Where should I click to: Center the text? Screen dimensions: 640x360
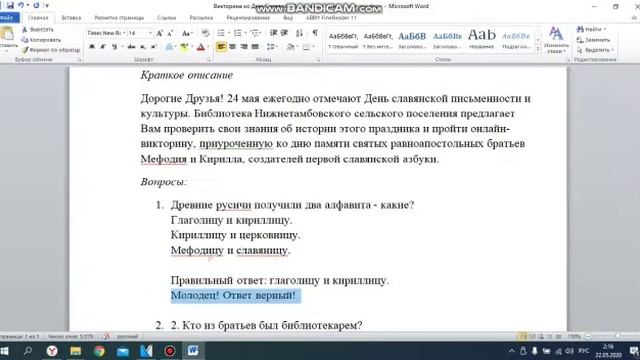pyautogui.click(x=232, y=47)
